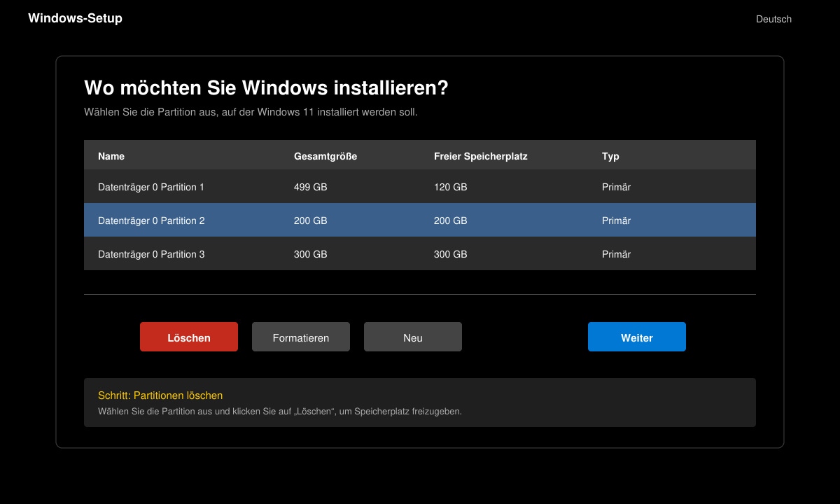Click Primär type of Partition 2

point(616,220)
